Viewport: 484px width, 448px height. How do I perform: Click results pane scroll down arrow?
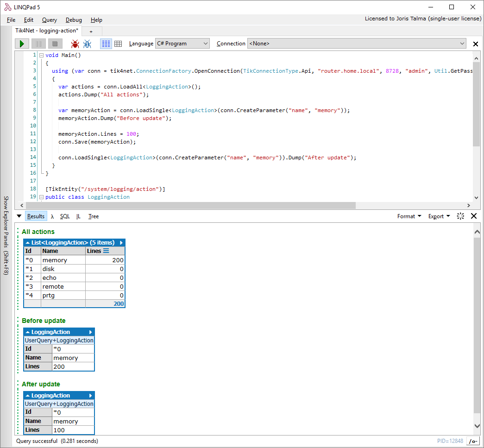(477, 426)
